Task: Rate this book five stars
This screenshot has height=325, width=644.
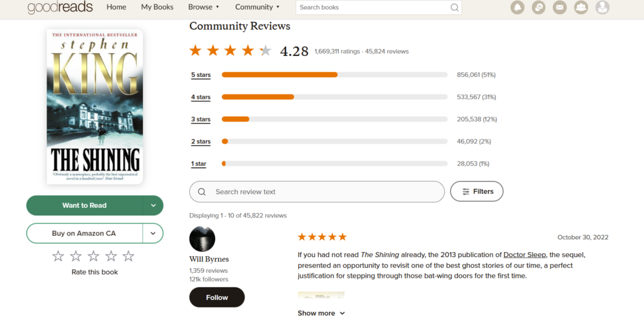Action: (128, 256)
